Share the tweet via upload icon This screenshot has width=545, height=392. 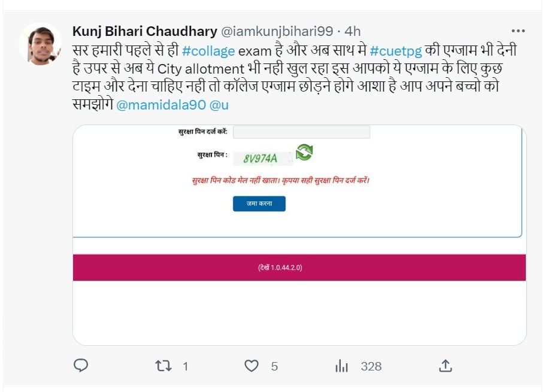(x=446, y=366)
